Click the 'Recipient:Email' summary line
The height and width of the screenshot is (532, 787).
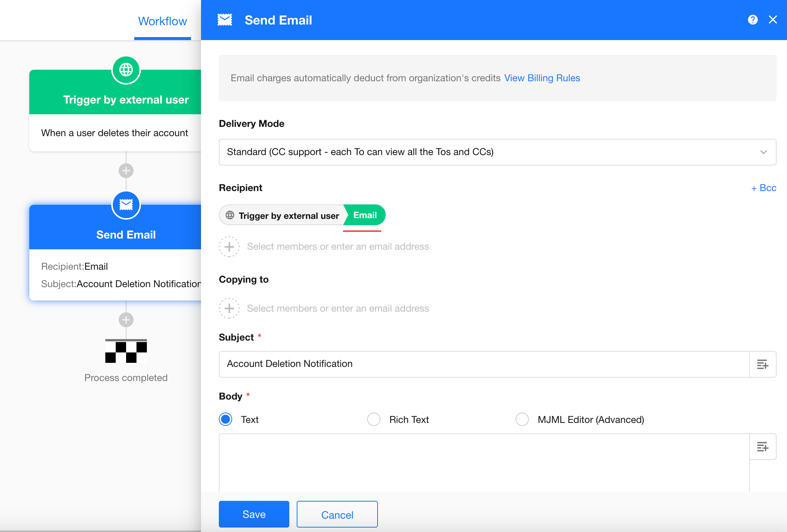point(75,266)
